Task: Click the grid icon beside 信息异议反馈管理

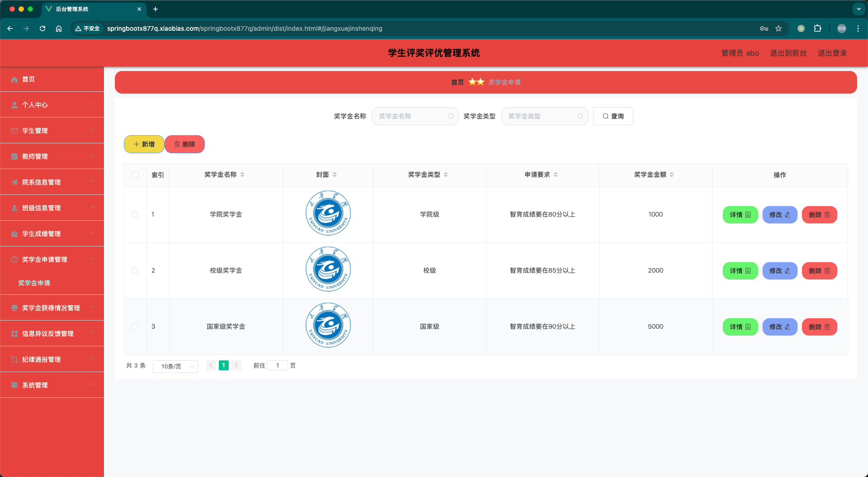Action: pos(14,334)
